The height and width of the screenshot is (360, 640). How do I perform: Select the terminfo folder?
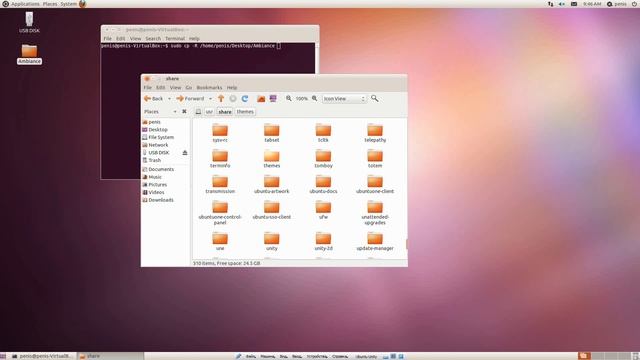[x=220, y=159]
